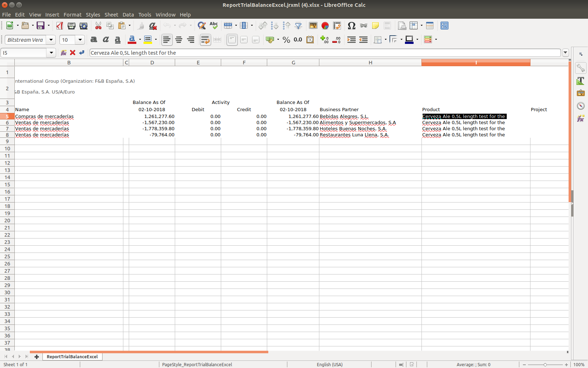This screenshot has width=588, height=368.
Task: Accept formula bar input with checkmark
Action: (82, 53)
